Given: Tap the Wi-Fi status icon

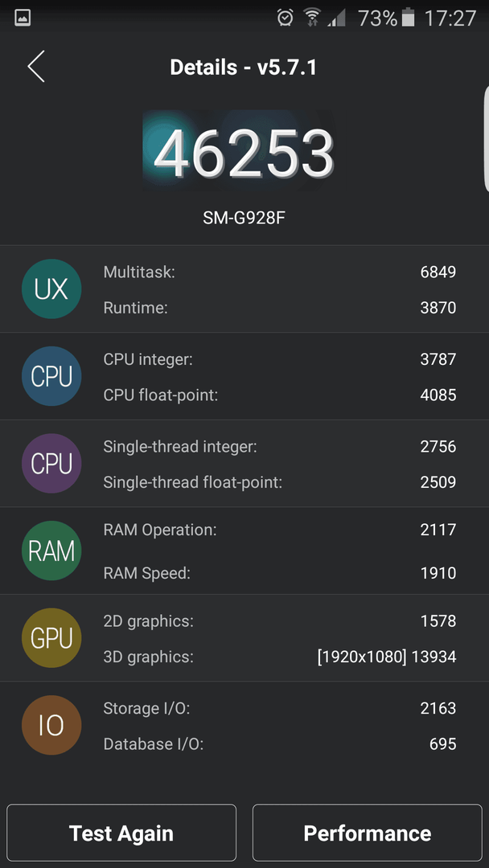Looking at the screenshot, I should (314, 18).
